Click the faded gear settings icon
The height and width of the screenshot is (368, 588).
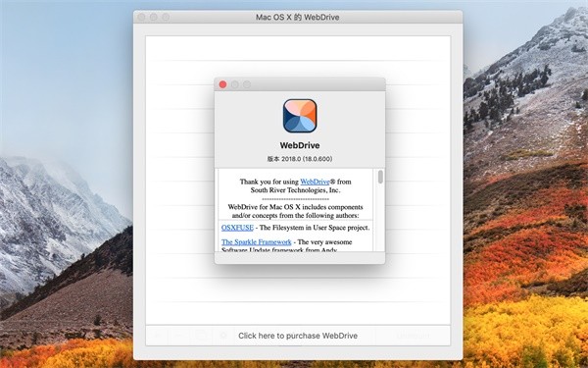[223, 335]
